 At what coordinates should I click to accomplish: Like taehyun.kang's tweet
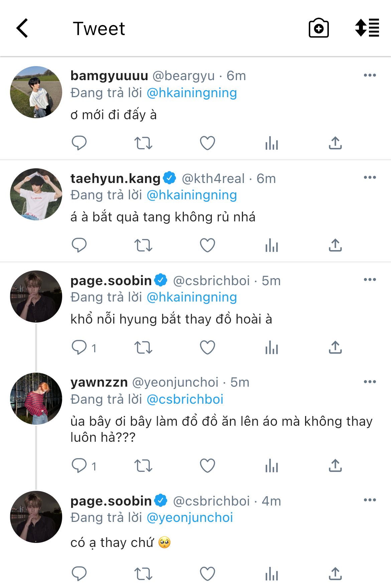[208, 245]
